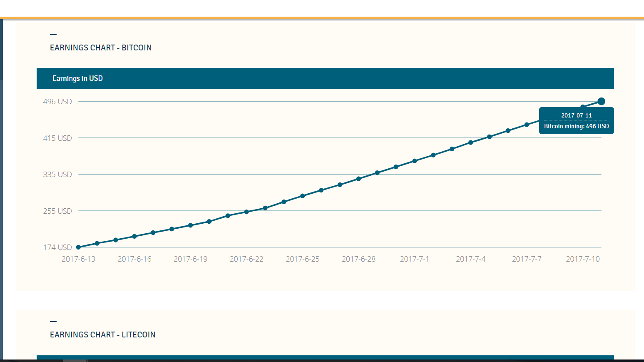Click the data point above 2017-6-16
The height and width of the screenshot is (362, 644).
point(134,236)
